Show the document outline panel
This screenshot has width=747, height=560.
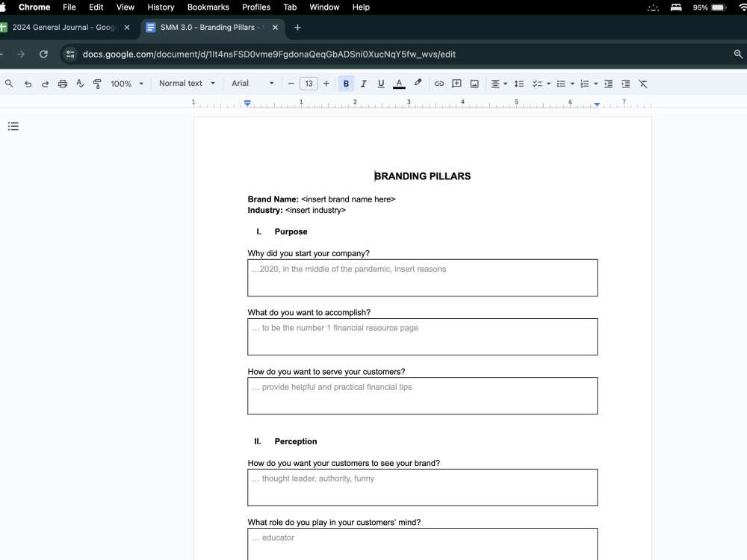click(x=13, y=126)
